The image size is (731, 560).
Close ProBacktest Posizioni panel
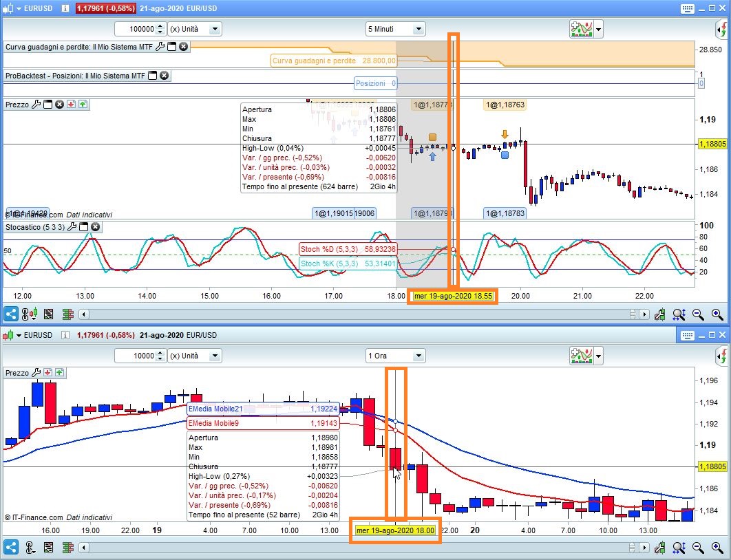[x=164, y=76]
